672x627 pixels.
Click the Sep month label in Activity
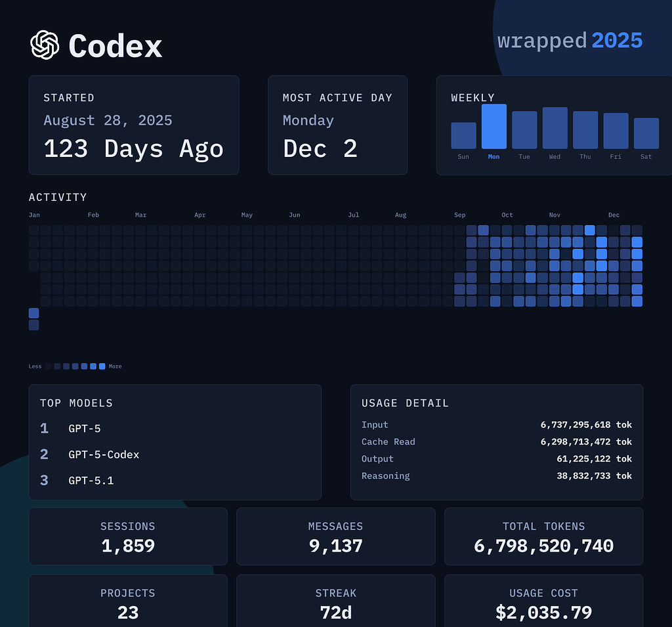tap(460, 215)
